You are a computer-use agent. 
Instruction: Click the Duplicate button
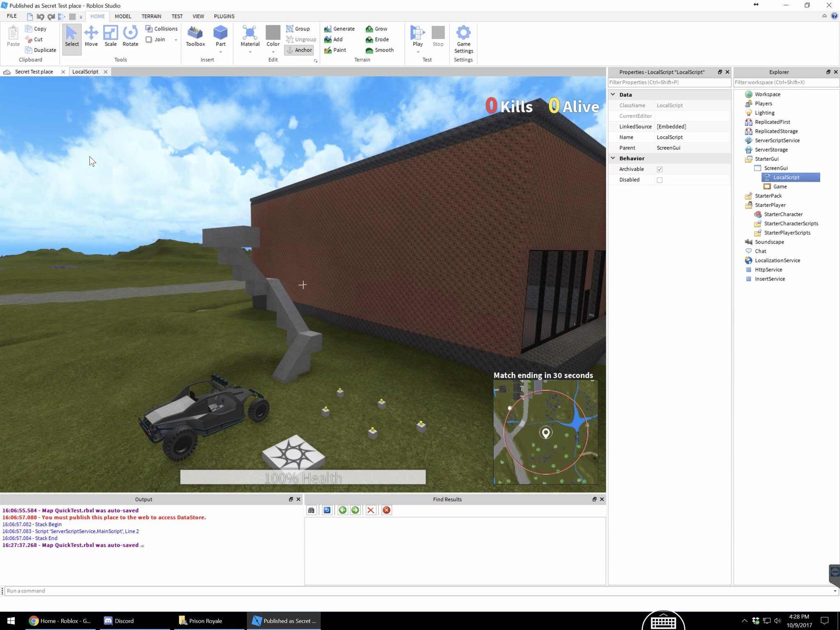coord(41,50)
